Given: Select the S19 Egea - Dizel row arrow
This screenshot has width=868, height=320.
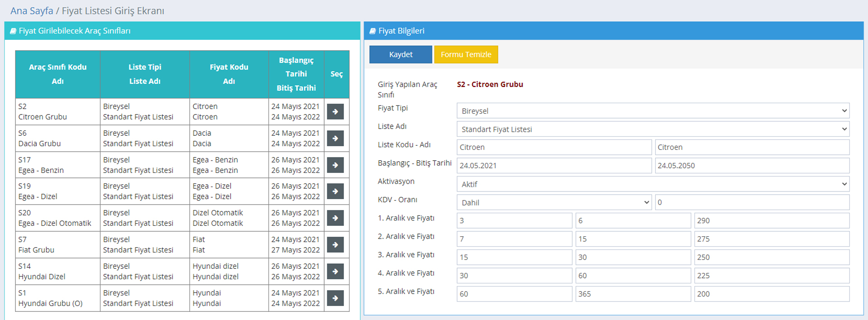Looking at the screenshot, I should 335,191.
